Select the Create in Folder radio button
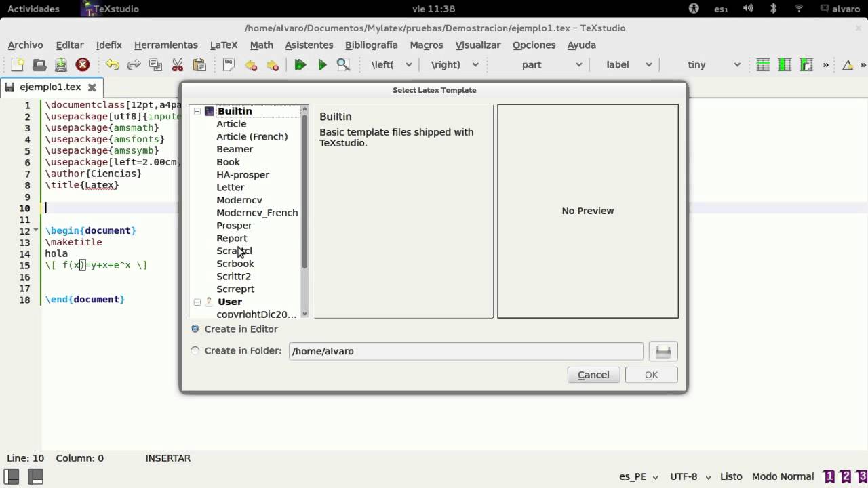This screenshot has width=868, height=488. pyautogui.click(x=195, y=351)
